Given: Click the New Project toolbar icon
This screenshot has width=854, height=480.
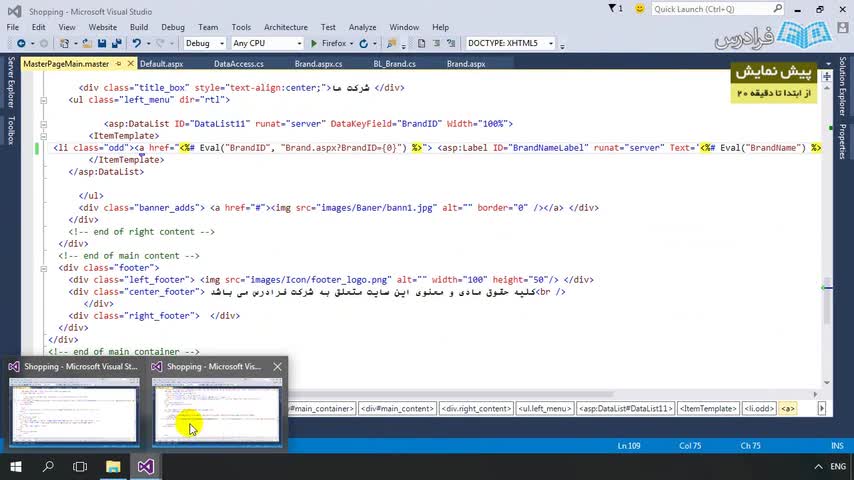Looking at the screenshot, I should 64,43.
